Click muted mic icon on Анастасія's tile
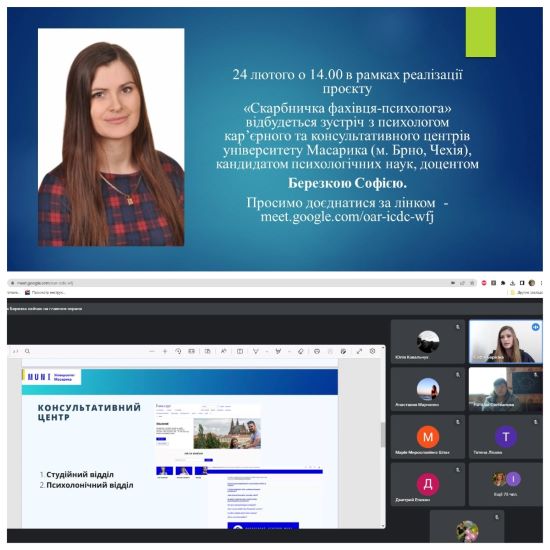Viewport: 550px width, 550px height. pos(458,375)
